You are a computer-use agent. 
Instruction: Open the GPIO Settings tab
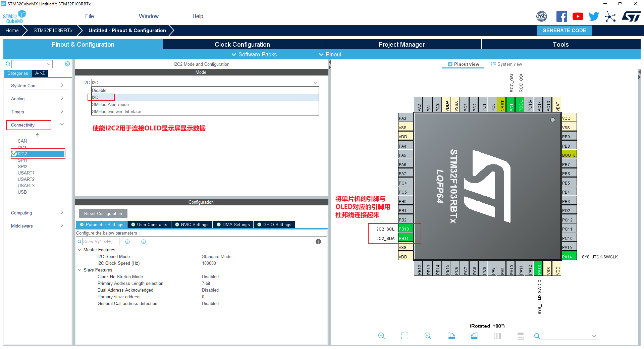tap(274, 225)
